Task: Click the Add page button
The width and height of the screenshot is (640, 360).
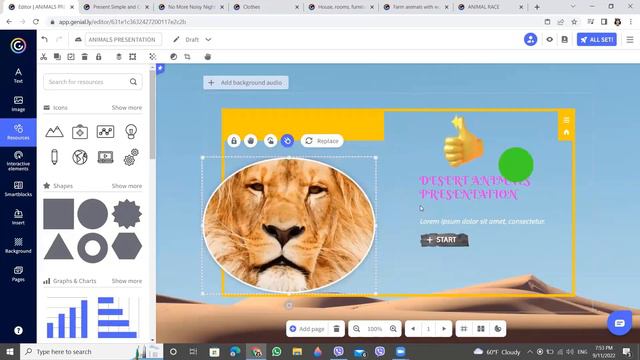Action: click(x=307, y=329)
